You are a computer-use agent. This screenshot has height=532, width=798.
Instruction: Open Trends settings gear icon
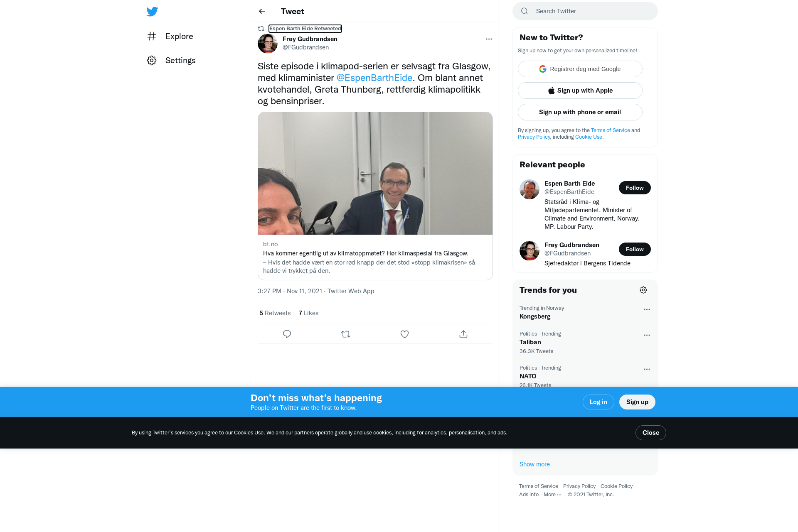point(643,290)
